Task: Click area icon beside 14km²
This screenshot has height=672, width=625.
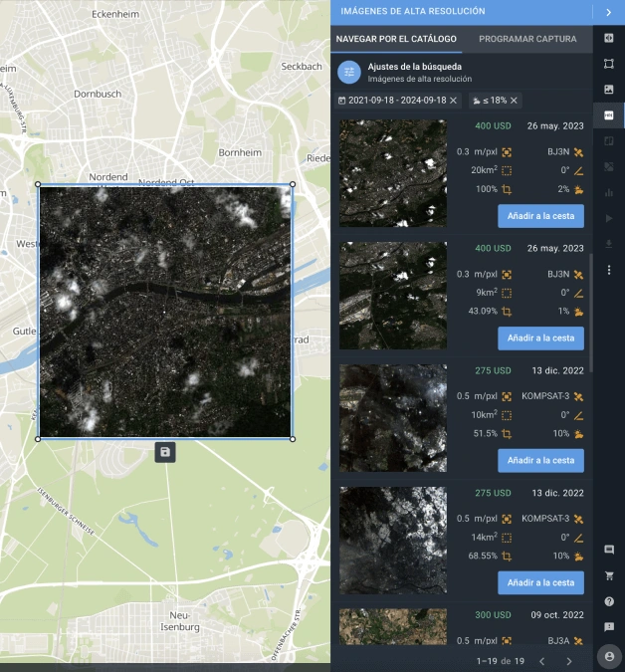Action: coord(507,538)
